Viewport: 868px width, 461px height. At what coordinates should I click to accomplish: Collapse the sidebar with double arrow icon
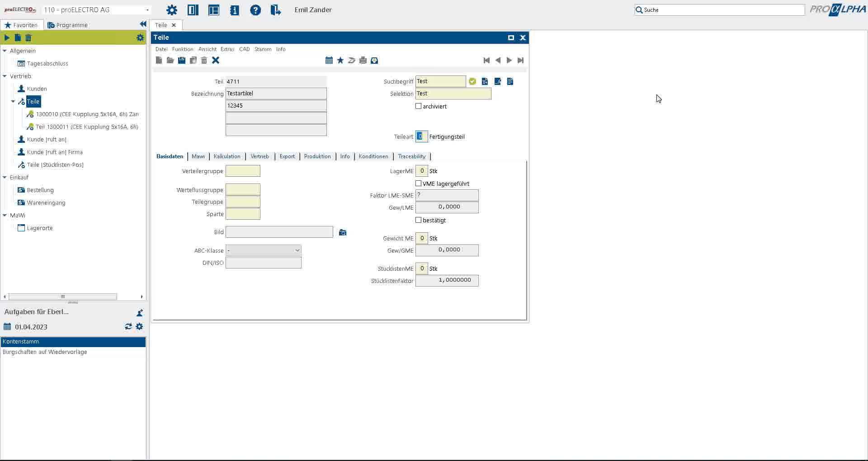pyautogui.click(x=143, y=24)
